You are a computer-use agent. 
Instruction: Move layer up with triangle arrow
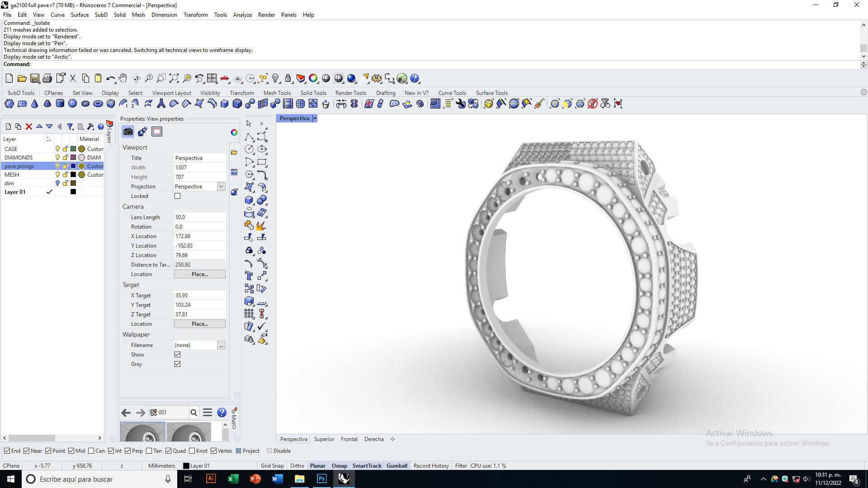[39, 127]
